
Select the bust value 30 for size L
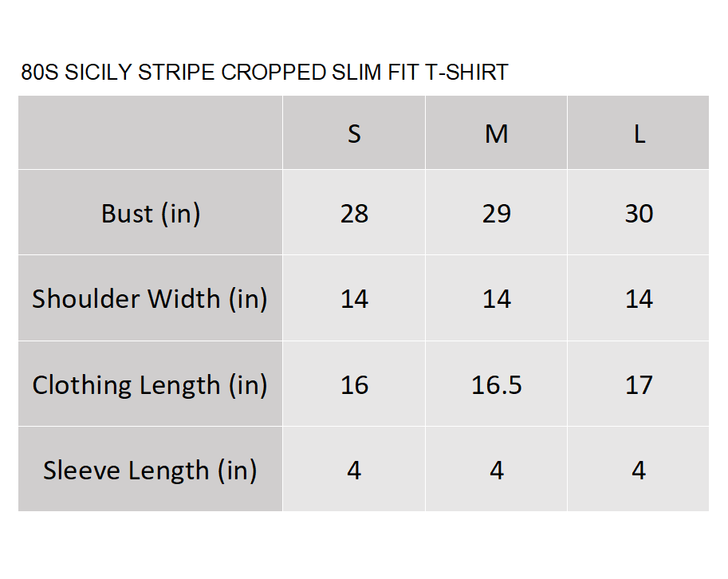639,213
